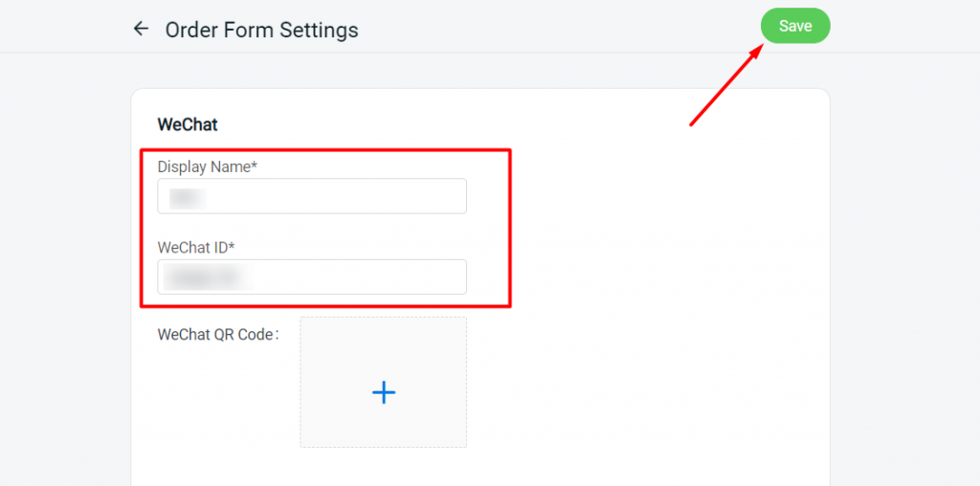Open the dashed WeChat QR Code upload box

click(x=384, y=382)
